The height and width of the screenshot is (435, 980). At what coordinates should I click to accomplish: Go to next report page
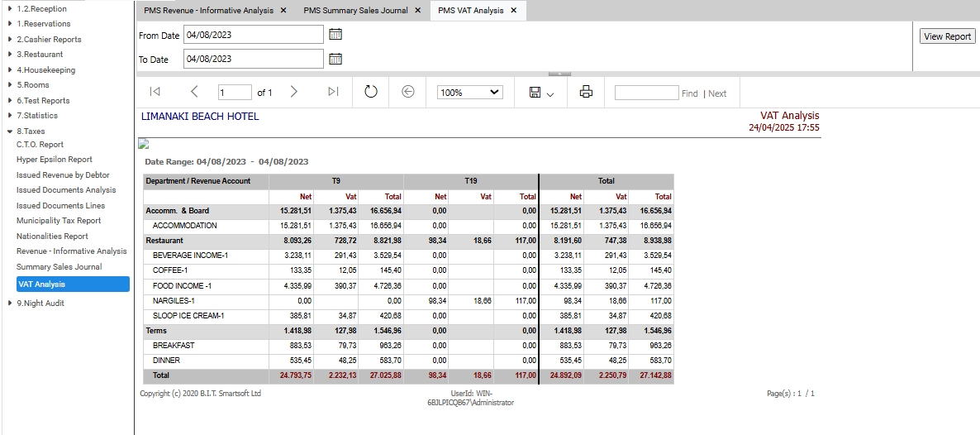pyautogui.click(x=293, y=92)
